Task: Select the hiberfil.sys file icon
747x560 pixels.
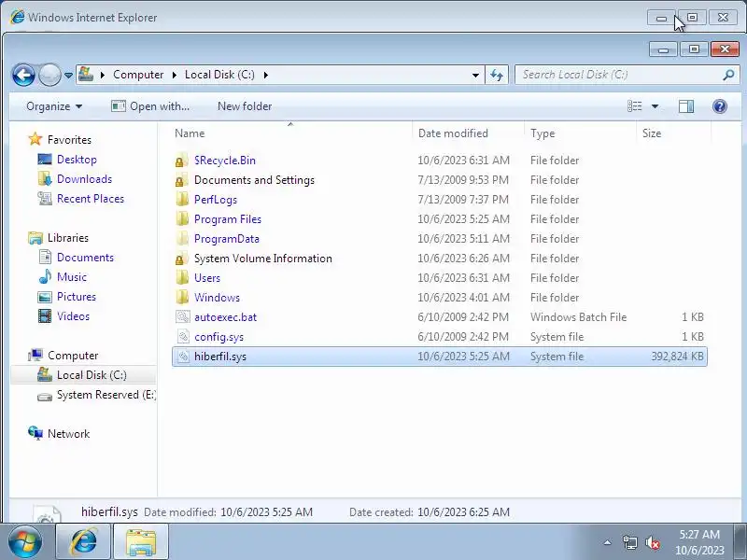Action: pyautogui.click(x=182, y=357)
